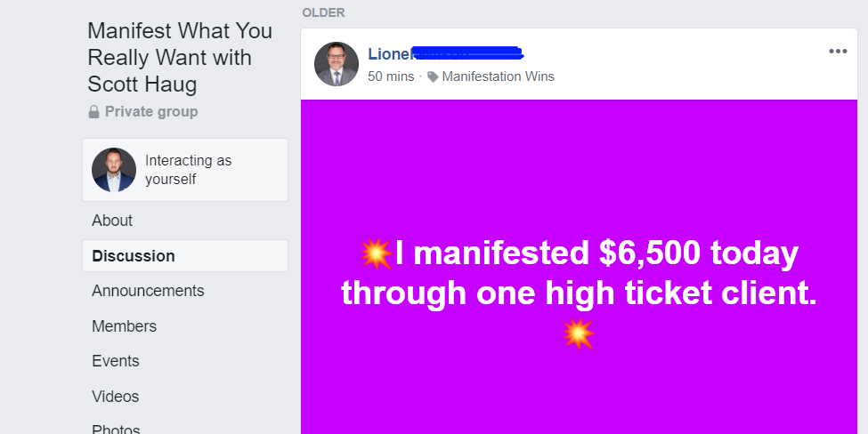
Task: Click the collision emoji before "I manifested"
Action: tap(377, 254)
